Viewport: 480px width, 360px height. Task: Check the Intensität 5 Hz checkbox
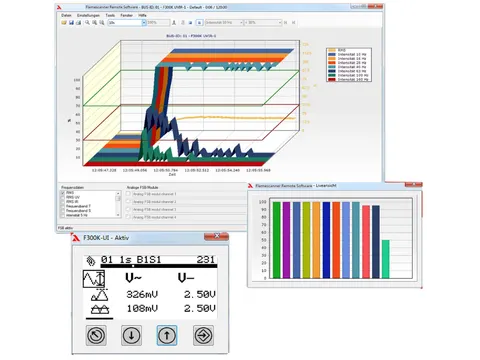(x=63, y=216)
